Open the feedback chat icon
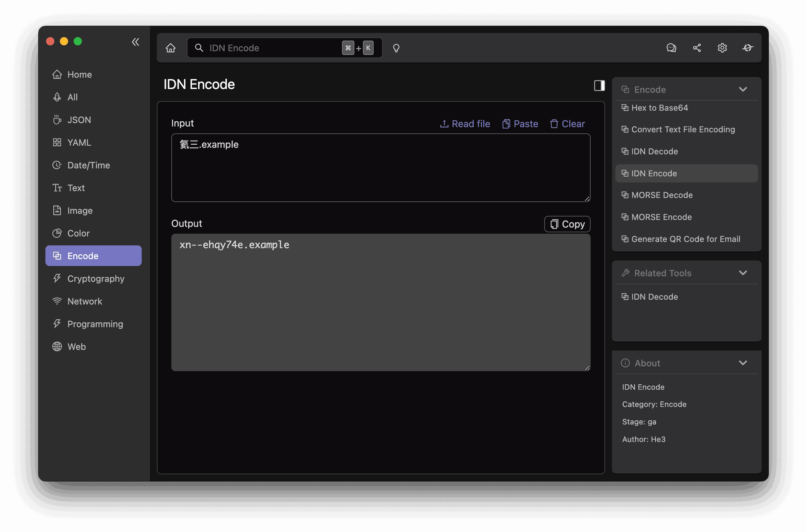Viewport: 807px width, 532px height. [x=671, y=48]
